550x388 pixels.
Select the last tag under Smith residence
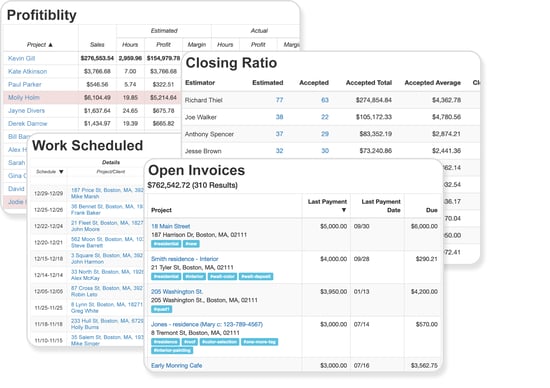(x=256, y=276)
